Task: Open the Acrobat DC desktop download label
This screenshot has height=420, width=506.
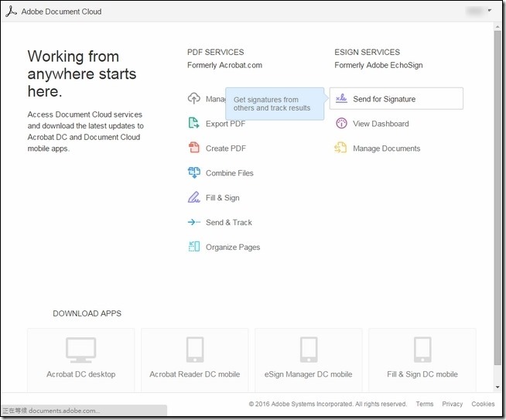Action: 81,374
